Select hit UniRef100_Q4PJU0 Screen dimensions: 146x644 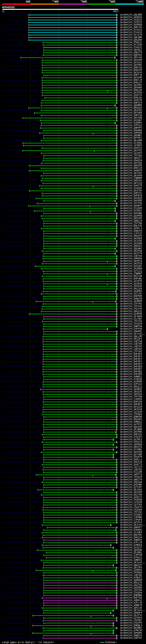131,27
